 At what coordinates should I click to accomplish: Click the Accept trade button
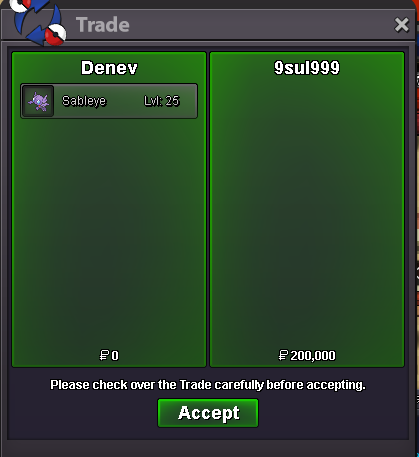(208, 413)
